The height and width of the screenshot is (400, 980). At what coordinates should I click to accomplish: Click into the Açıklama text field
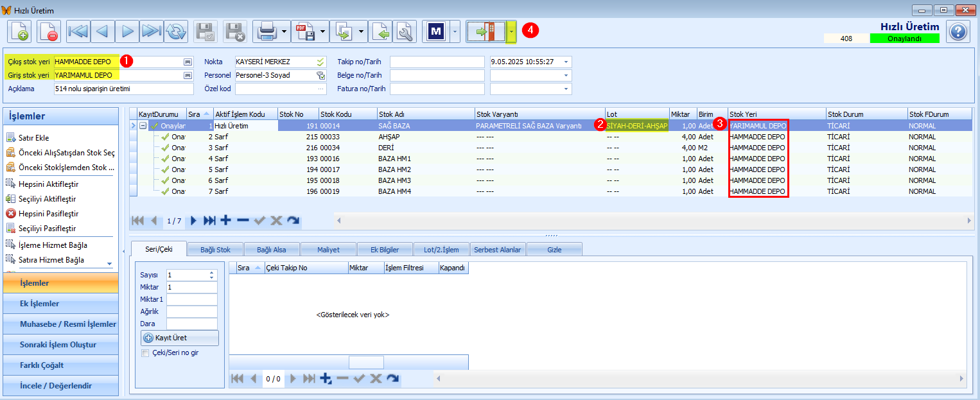pyautogui.click(x=124, y=89)
